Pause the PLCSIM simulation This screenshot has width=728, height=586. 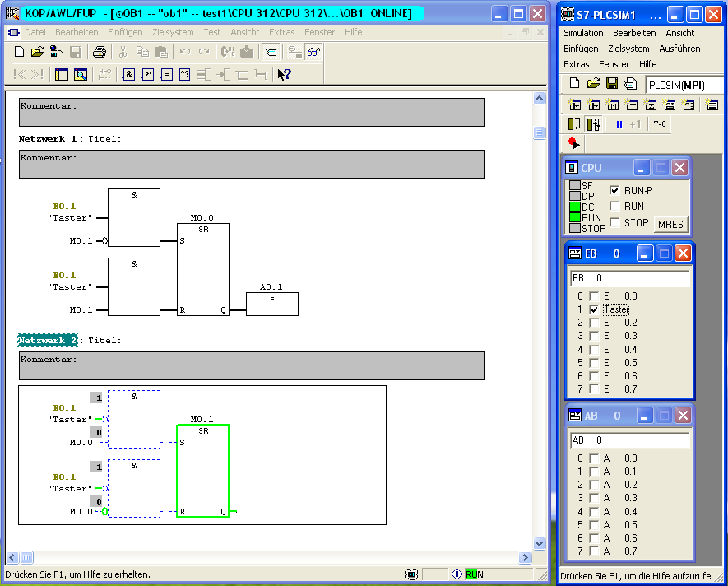(x=619, y=124)
